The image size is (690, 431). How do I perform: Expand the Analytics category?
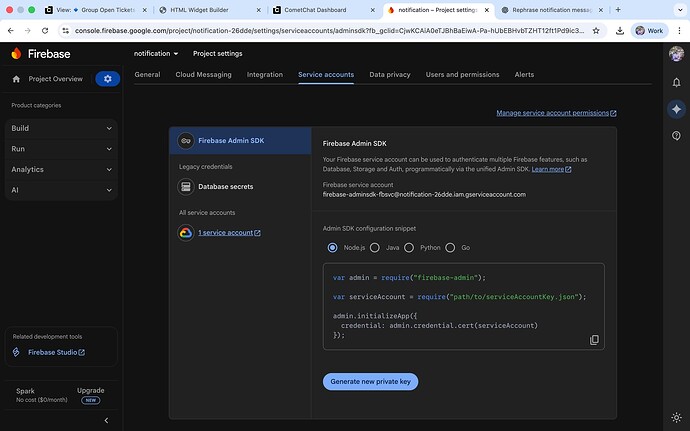point(59,169)
